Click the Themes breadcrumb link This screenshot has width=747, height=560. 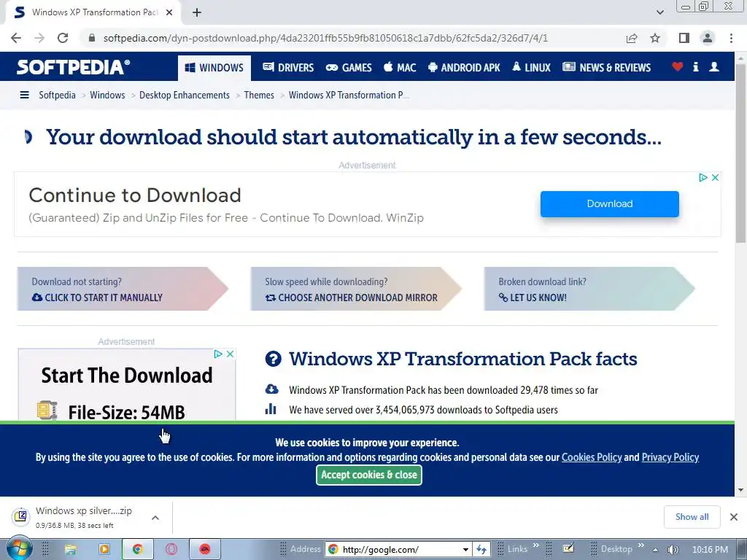coord(259,96)
